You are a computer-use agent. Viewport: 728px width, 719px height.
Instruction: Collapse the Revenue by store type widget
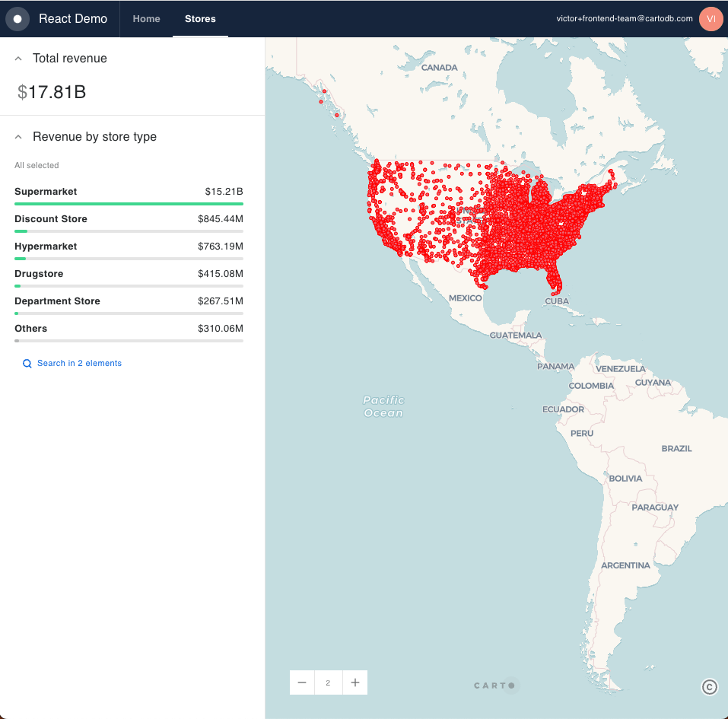[18, 137]
